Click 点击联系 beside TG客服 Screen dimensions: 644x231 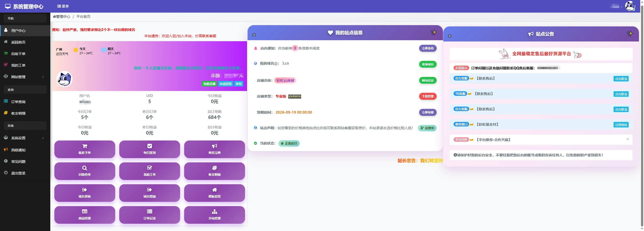(621, 94)
